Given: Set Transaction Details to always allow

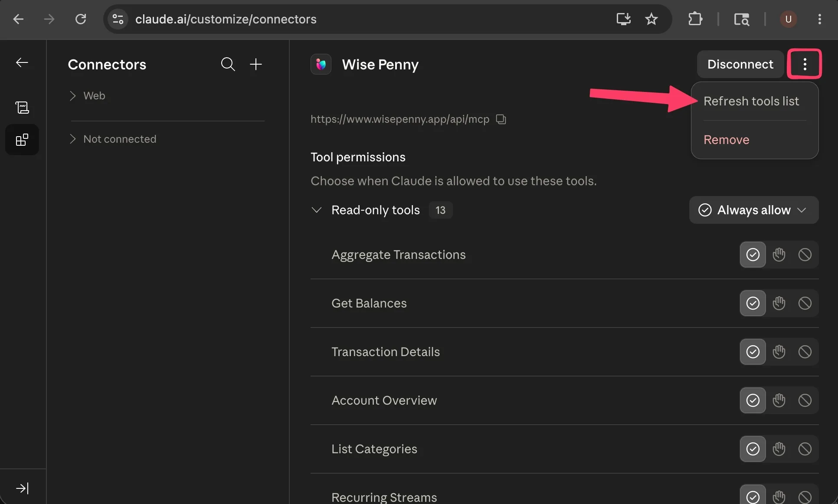Looking at the screenshot, I should point(753,352).
